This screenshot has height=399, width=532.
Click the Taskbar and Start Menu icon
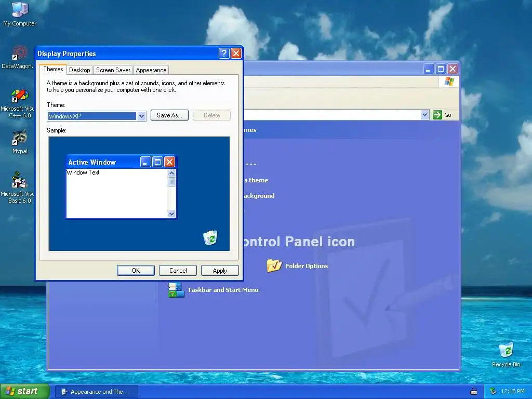176,290
